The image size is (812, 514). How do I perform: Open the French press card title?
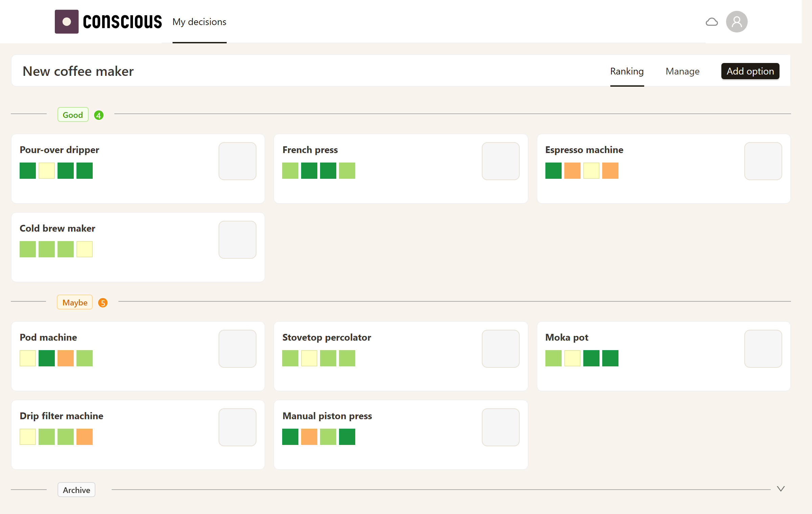(310, 150)
